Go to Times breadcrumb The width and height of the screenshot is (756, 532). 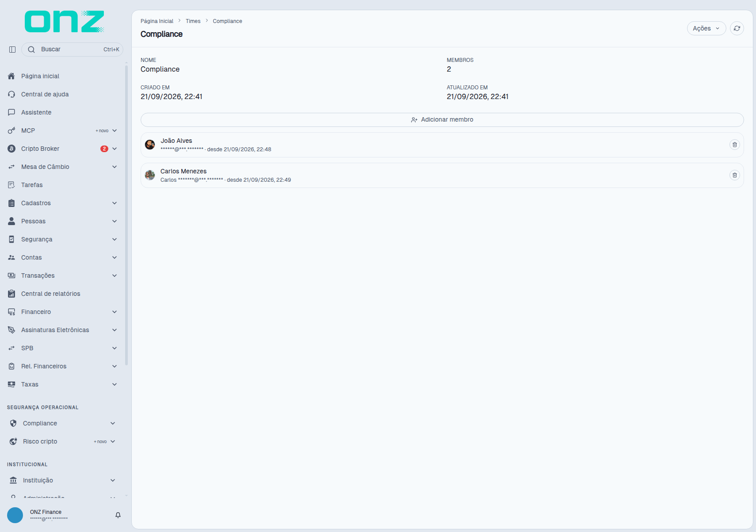pos(193,21)
